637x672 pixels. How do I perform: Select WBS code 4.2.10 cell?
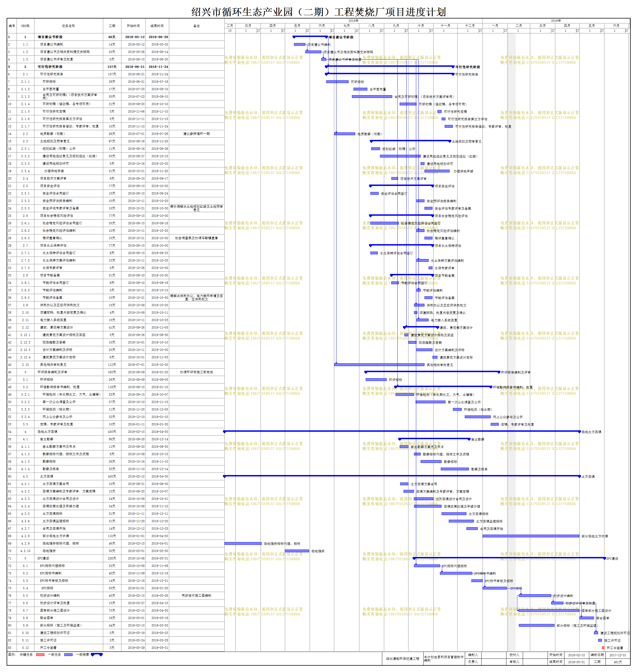(25, 551)
